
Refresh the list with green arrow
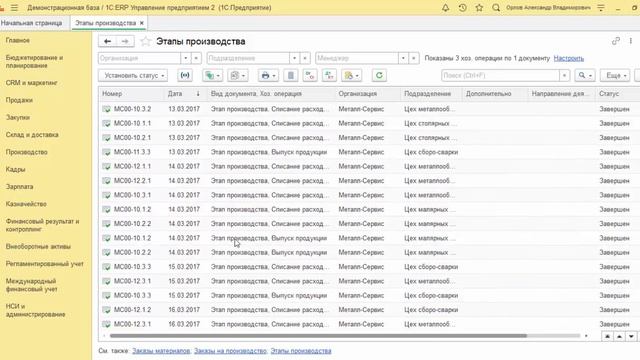(379, 76)
